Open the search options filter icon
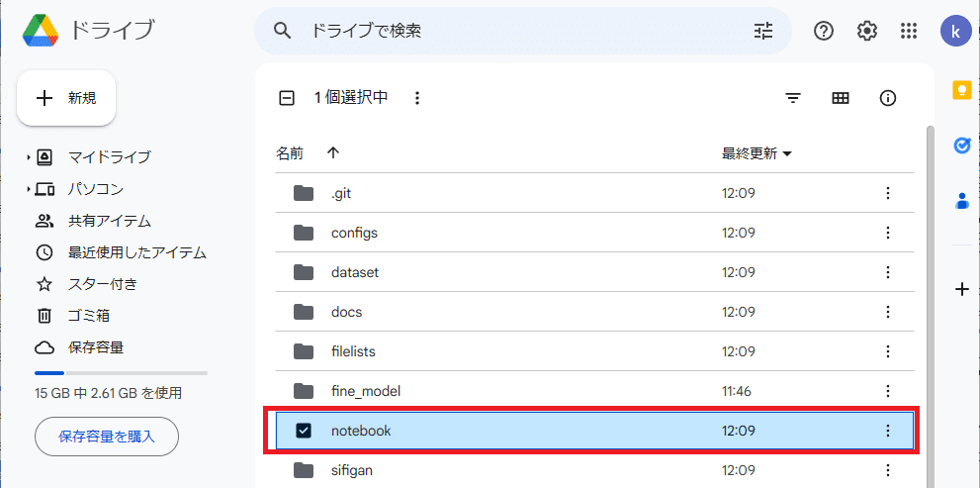 tap(763, 31)
